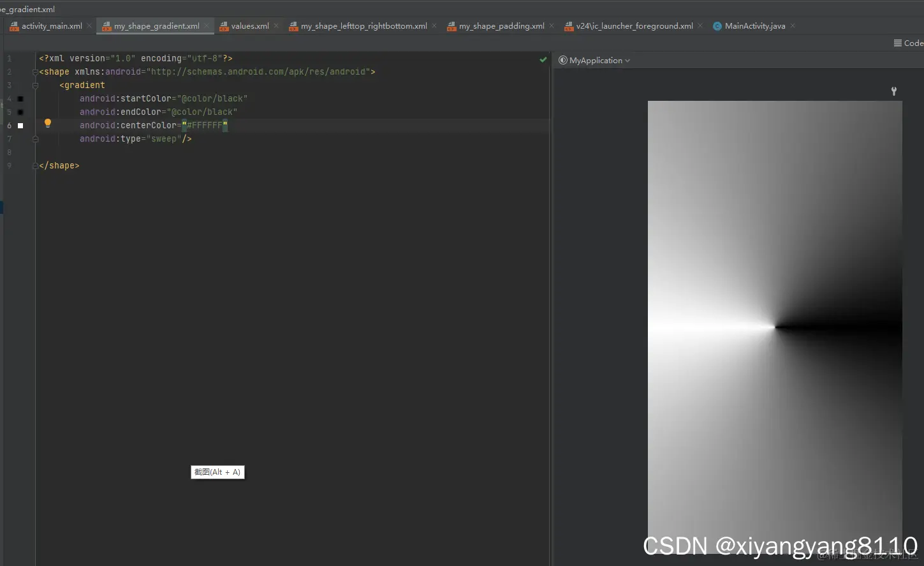
Task: Click the green inspection checkmark icon
Action: [x=543, y=59]
